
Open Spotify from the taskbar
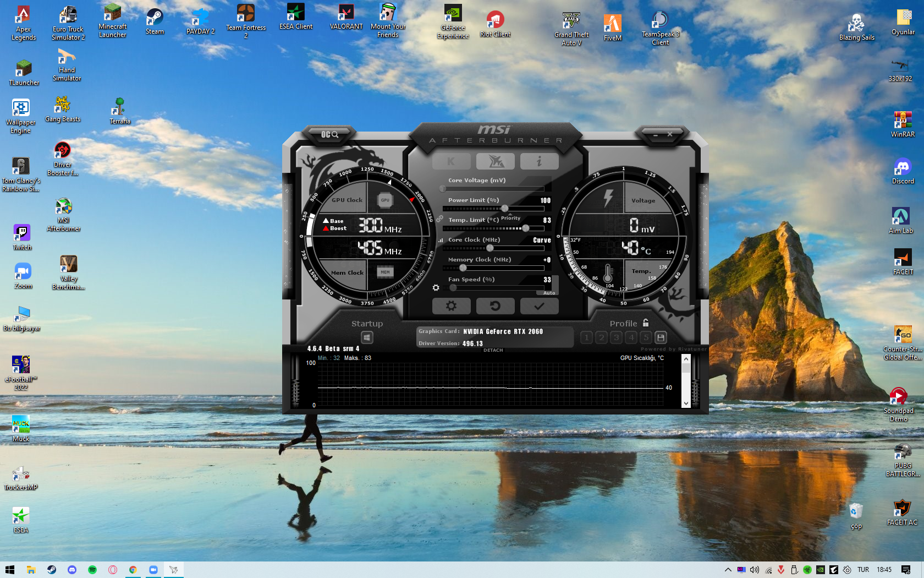point(92,570)
